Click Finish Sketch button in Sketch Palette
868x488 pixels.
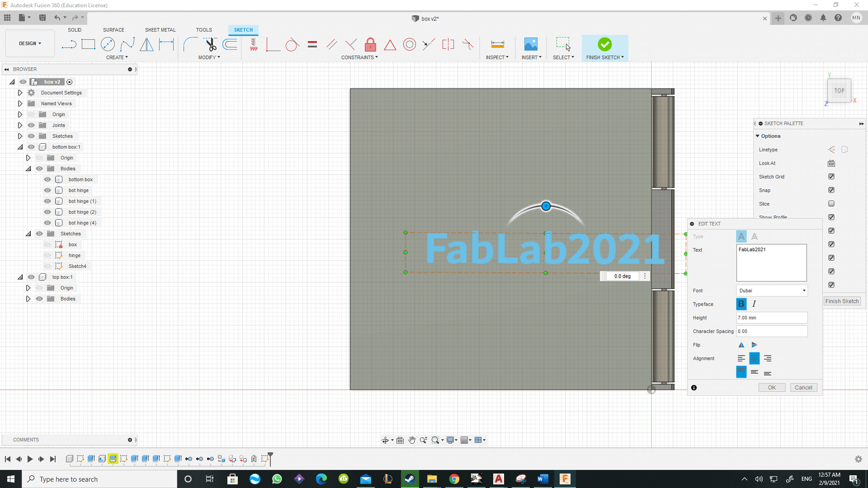click(842, 301)
